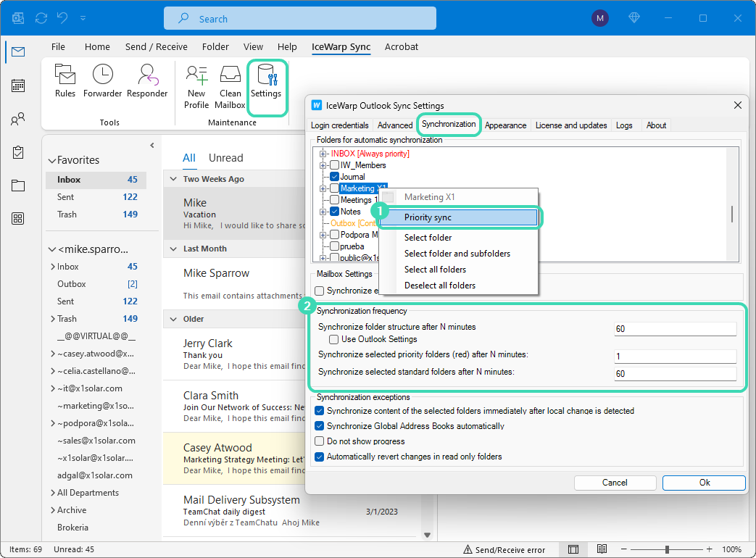Open IceWarp Sync Settings icon
756x558 pixels.
(266, 80)
